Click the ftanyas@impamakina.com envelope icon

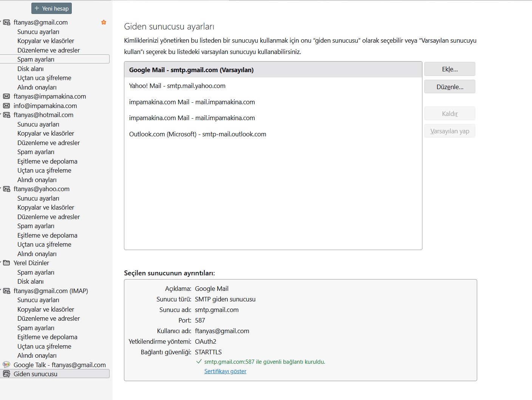6,96
